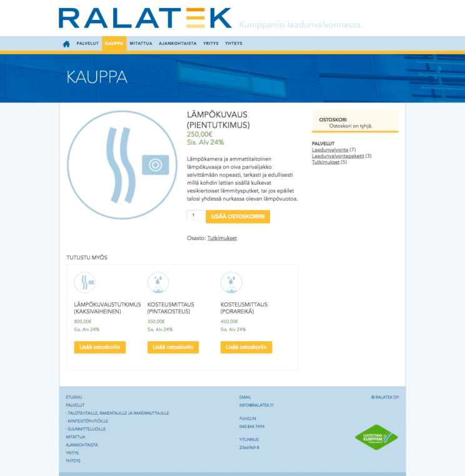Add Kosteusmittaus (Pintakosteus) to cart
This screenshot has height=476, width=465.
pyautogui.click(x=173, y=347)
